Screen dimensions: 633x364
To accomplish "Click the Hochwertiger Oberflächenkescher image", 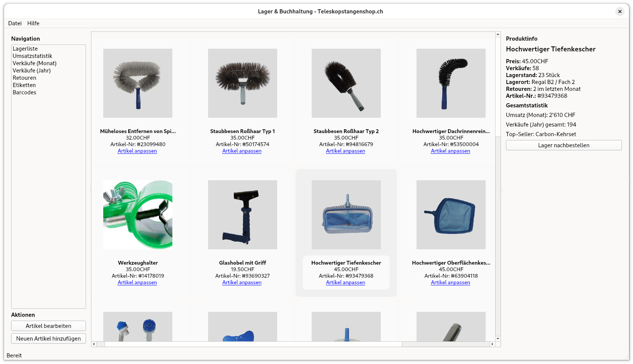I will point(451,214).
